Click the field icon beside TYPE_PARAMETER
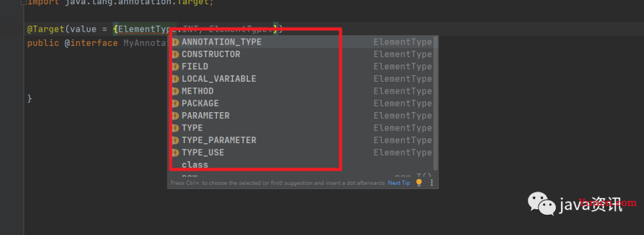 click(175, 141)
